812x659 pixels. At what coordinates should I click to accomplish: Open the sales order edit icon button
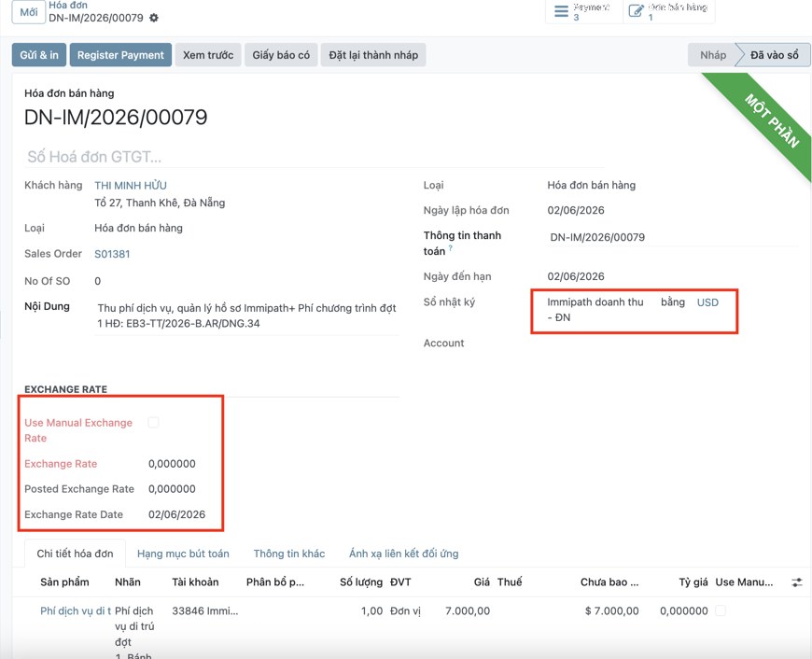click(636, 11)
